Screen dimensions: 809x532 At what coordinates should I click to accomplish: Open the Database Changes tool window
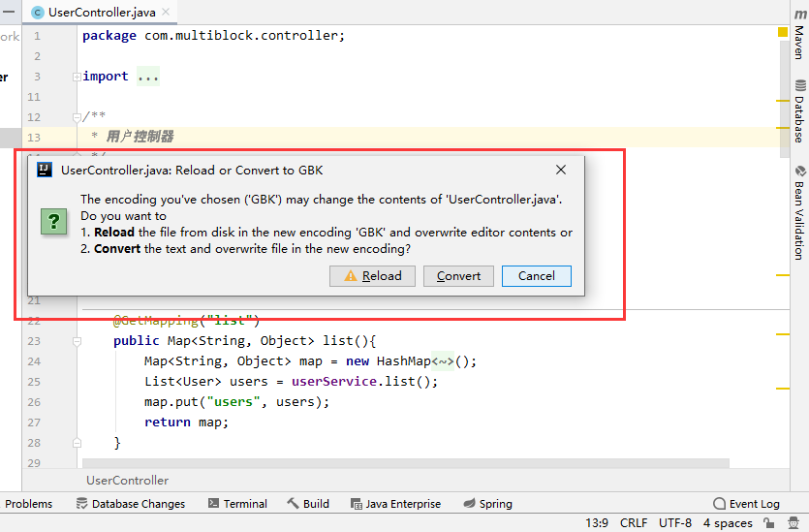pyautogui.click(x=131, y=504)
